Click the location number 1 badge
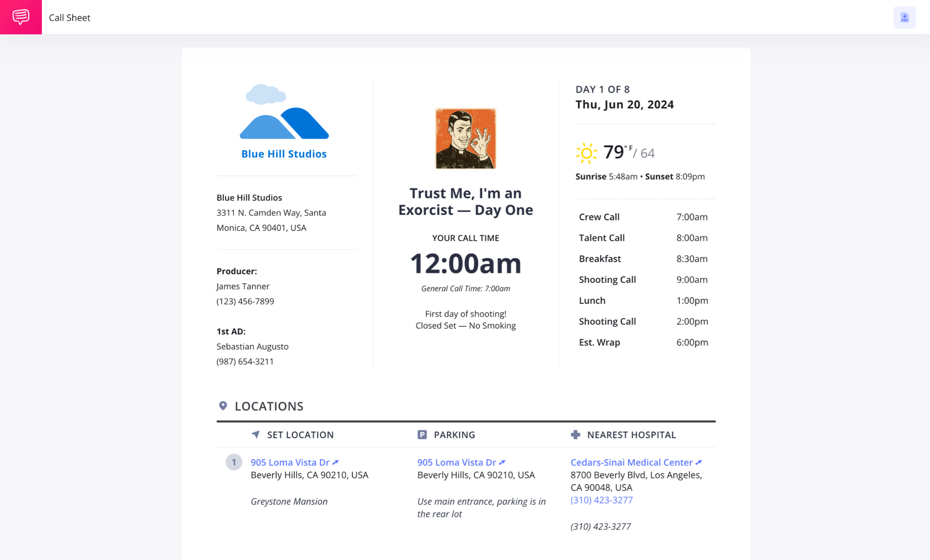 coord(234,462)
